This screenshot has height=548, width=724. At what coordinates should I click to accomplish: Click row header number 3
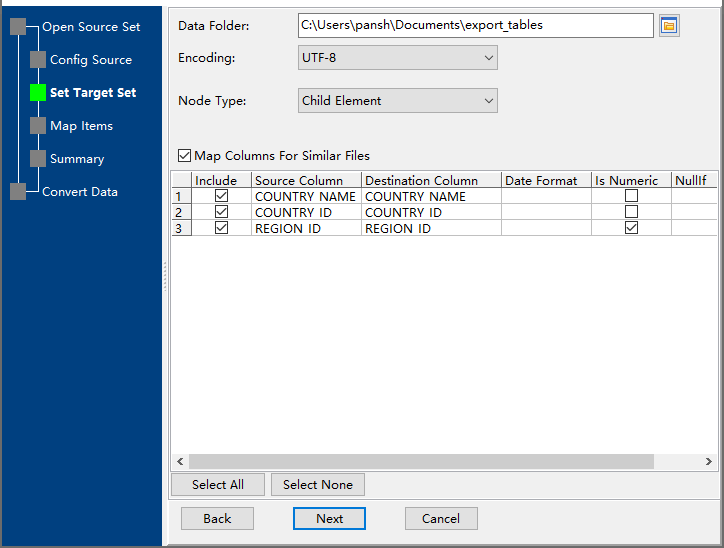coord(181,228)
